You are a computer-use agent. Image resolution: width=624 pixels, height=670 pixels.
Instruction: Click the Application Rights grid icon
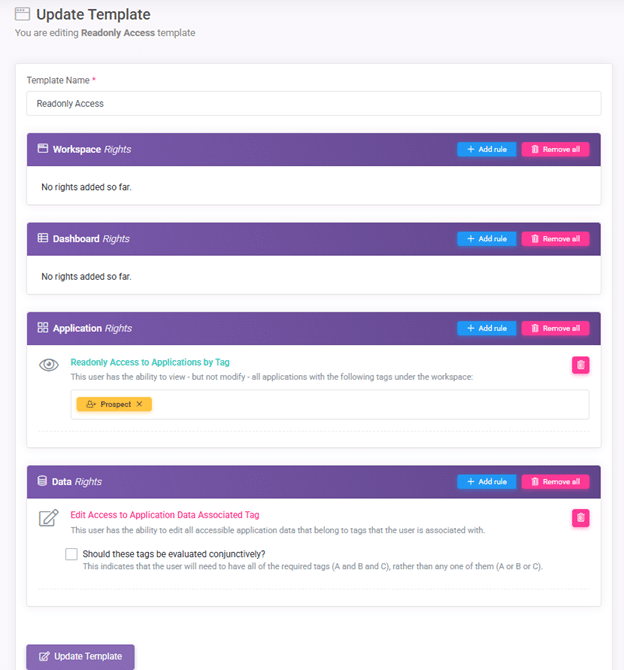(x=43, y=328)
